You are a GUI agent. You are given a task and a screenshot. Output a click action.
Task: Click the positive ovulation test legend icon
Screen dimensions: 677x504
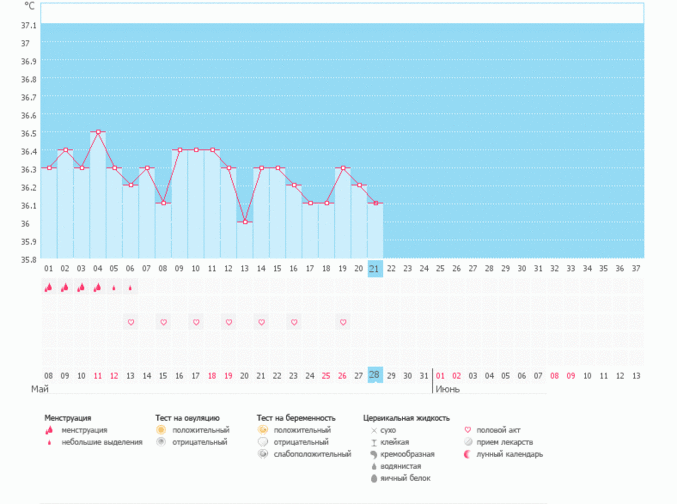[161, 430]
